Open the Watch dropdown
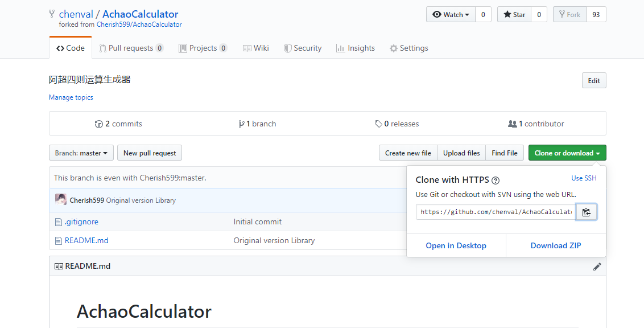644x328 pixels. coord(451,15)
